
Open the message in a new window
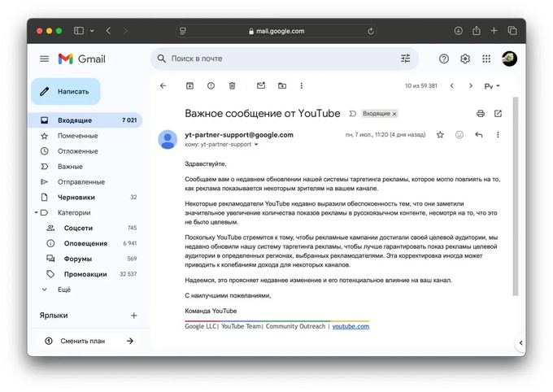499,114
